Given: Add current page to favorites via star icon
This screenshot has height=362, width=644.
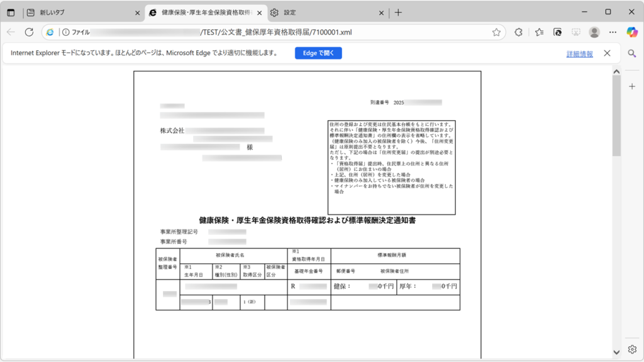Looking at the screenshot, I should [497, 31].
